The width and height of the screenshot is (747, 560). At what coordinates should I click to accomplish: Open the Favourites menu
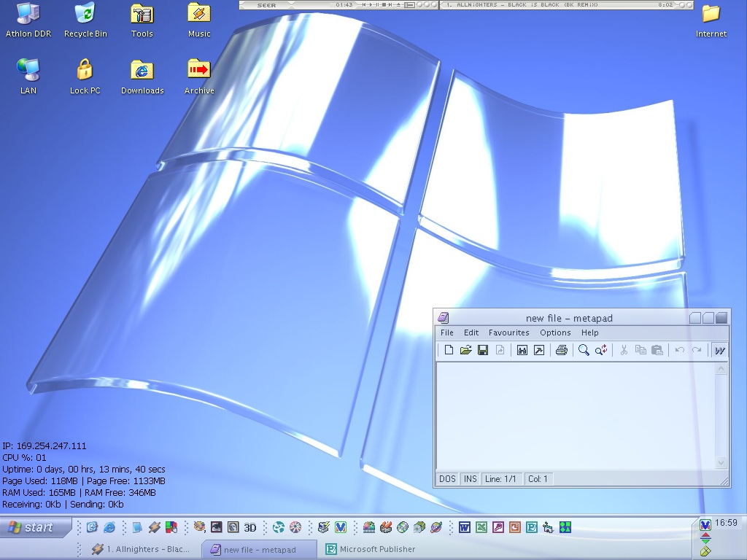coord(508,332)
